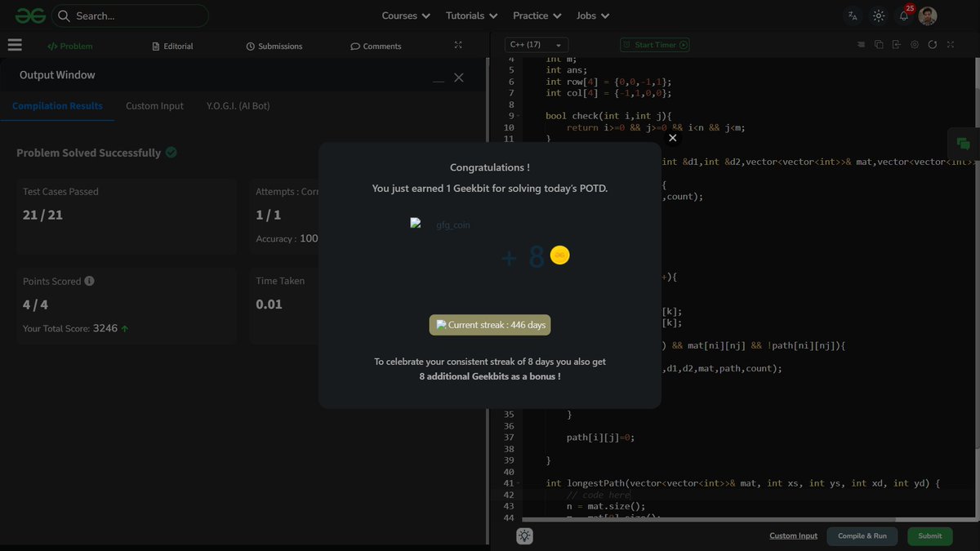Image resolution: width=980 pixels, height=551 pixels.
Task: Close the Congratulations popup
Action: (x=673, y=138)
